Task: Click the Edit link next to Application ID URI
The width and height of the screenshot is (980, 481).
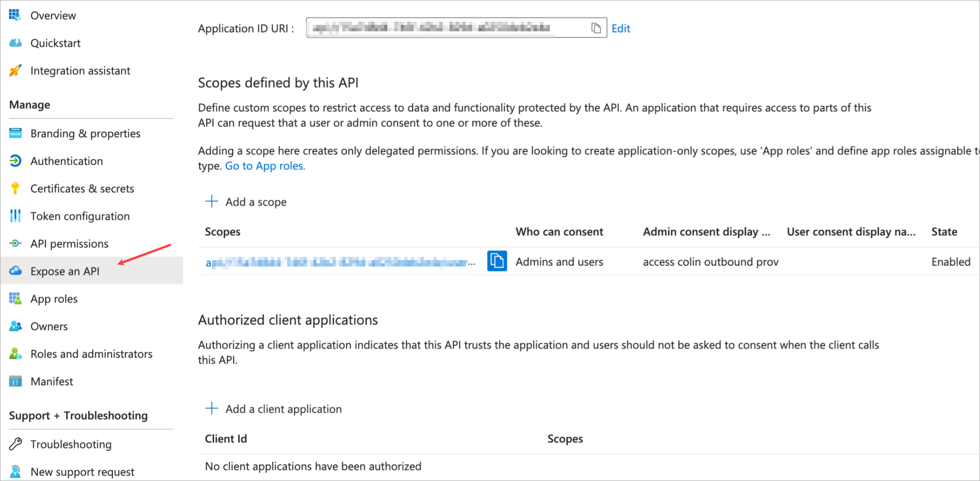Action: (x=621, y=28)
